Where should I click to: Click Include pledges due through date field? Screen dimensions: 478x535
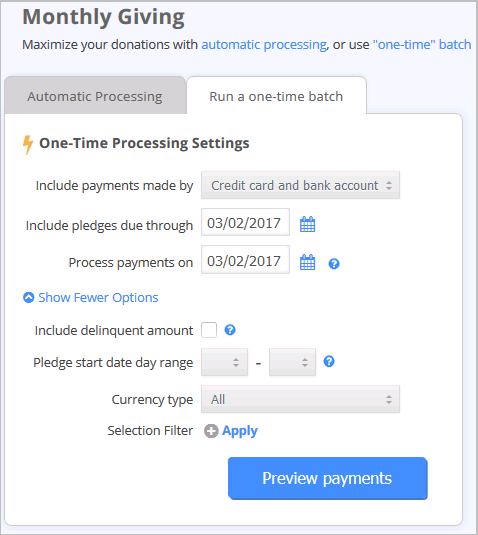[245, 222]
